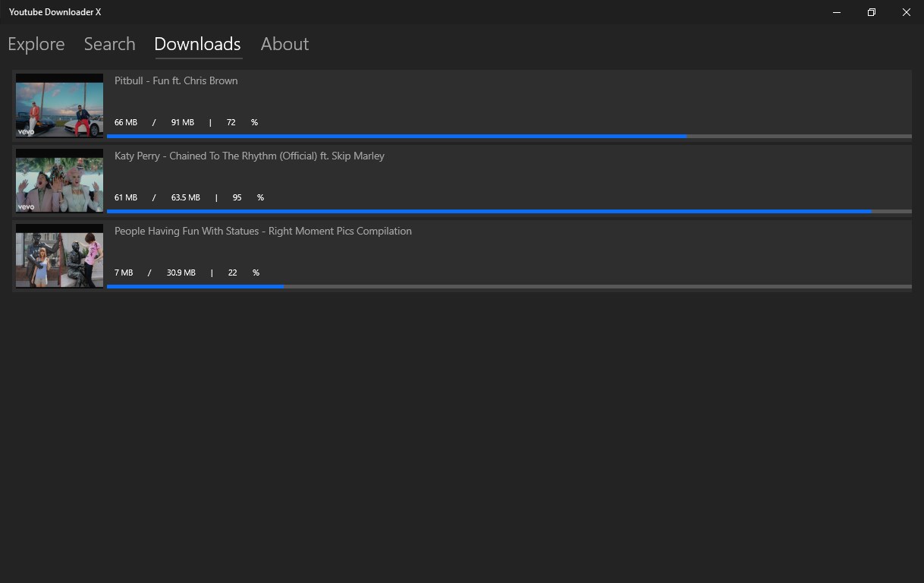Click the Statues compilation video thumbnail

59,256
